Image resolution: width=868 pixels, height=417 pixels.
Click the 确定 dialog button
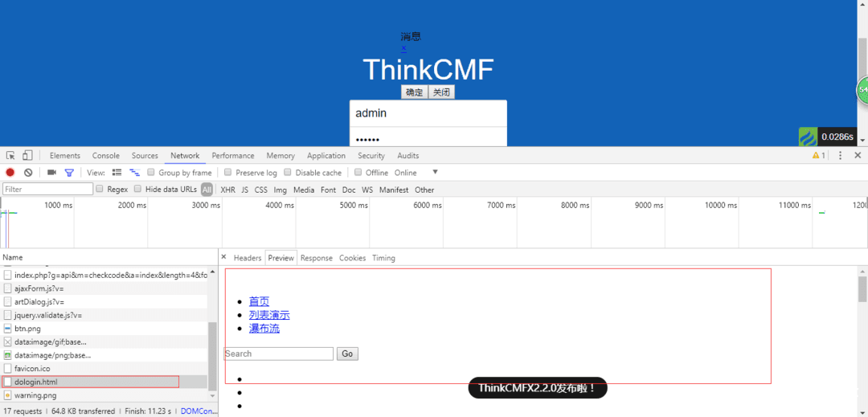click(415, 92)
